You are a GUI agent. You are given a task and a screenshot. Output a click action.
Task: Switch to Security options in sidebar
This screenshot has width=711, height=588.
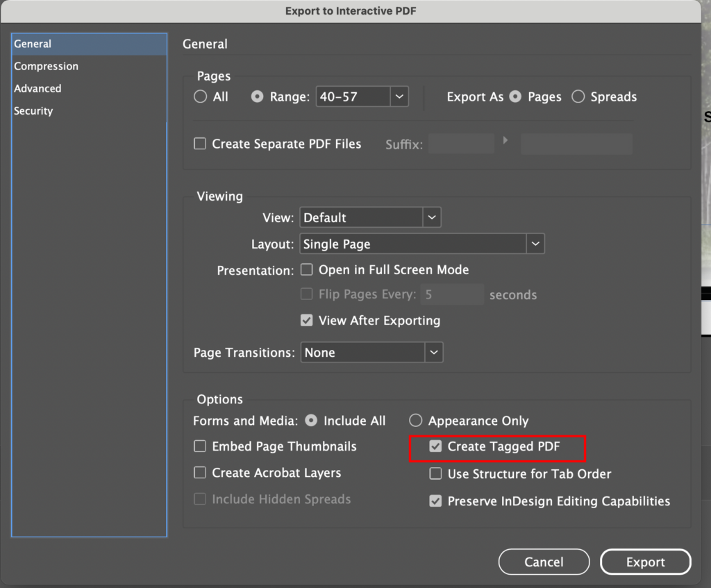point(33,111)
